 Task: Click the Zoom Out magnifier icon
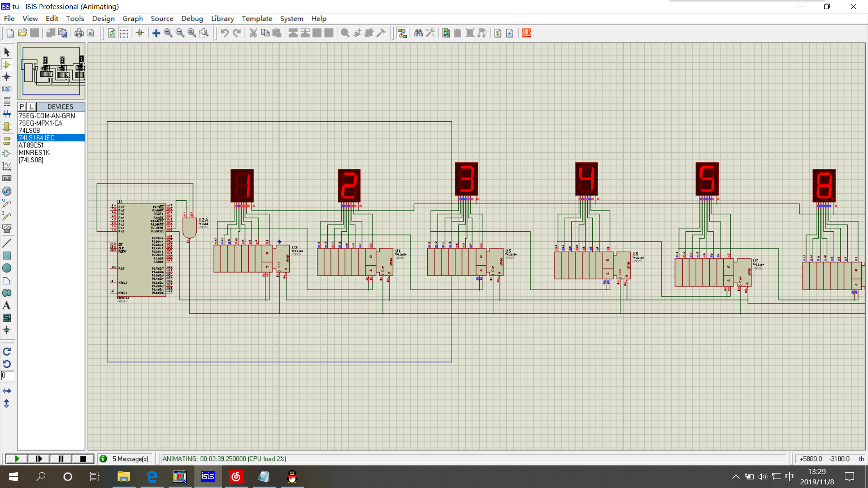(x=180, y=33)
